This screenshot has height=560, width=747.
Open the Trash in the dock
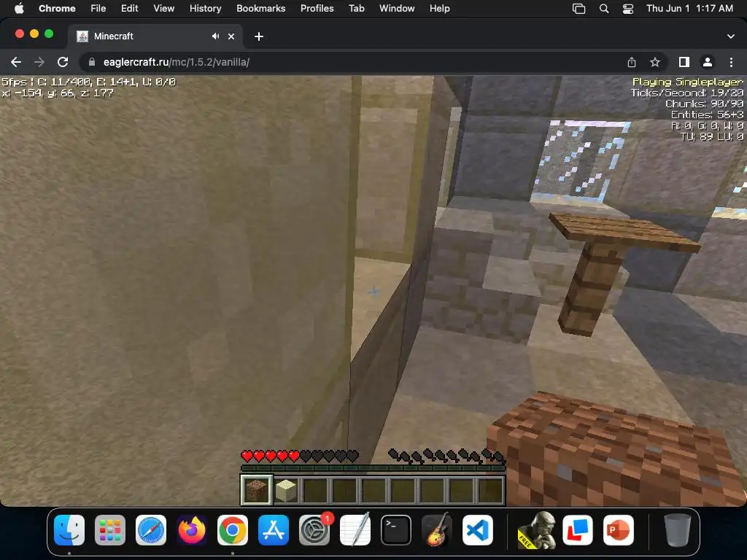(677, 530)
